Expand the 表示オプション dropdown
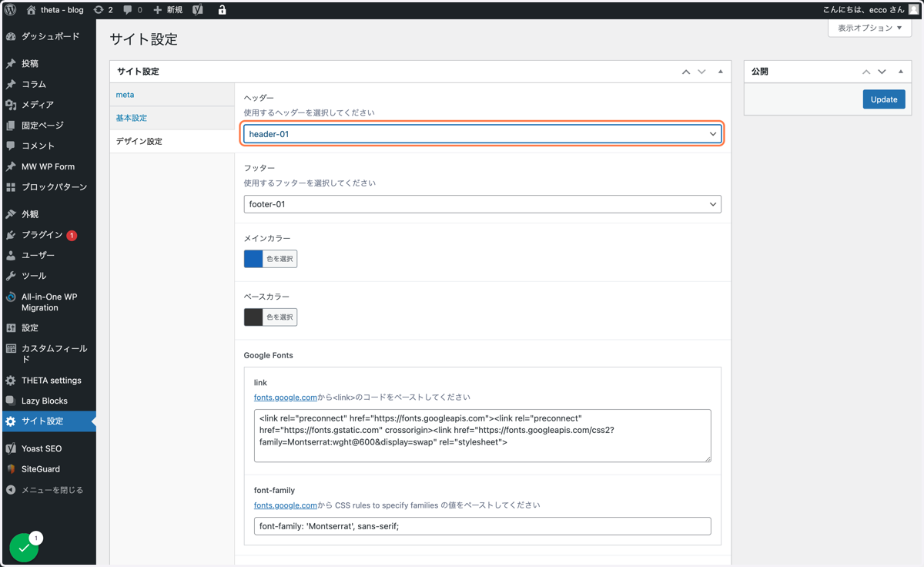Viewport: 924px width, 567px height. point(869,28)
